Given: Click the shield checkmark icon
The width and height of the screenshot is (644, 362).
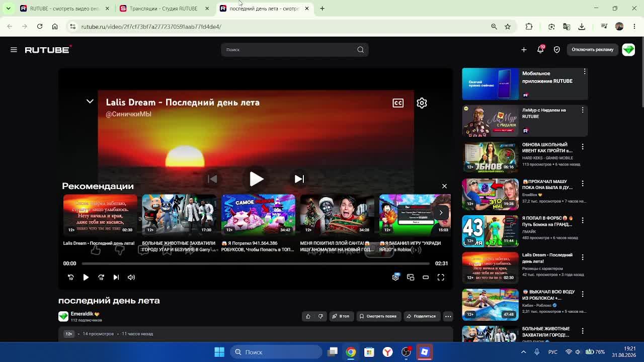Looking at the screenshot, I should (557, 50).
